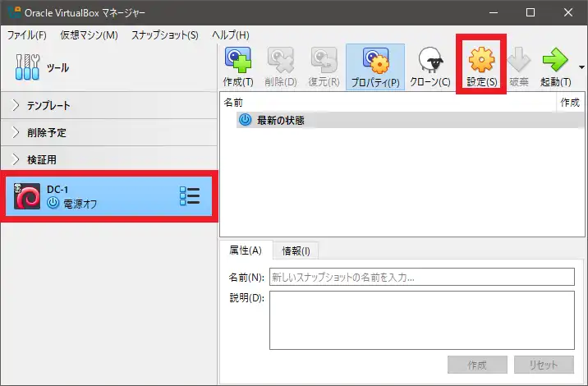Click the リセット button
The height and width of the screenshot is (386, 588).
point(544,365)
